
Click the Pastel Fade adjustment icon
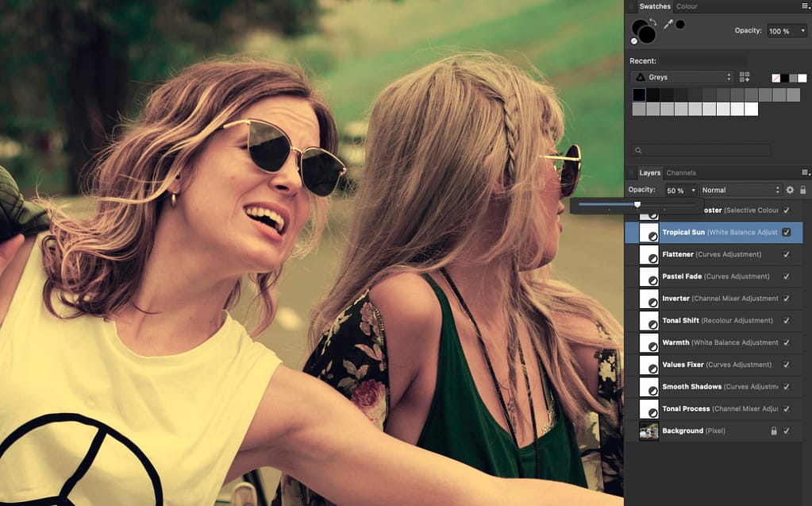pyautogui.click(x=648, y=277)
